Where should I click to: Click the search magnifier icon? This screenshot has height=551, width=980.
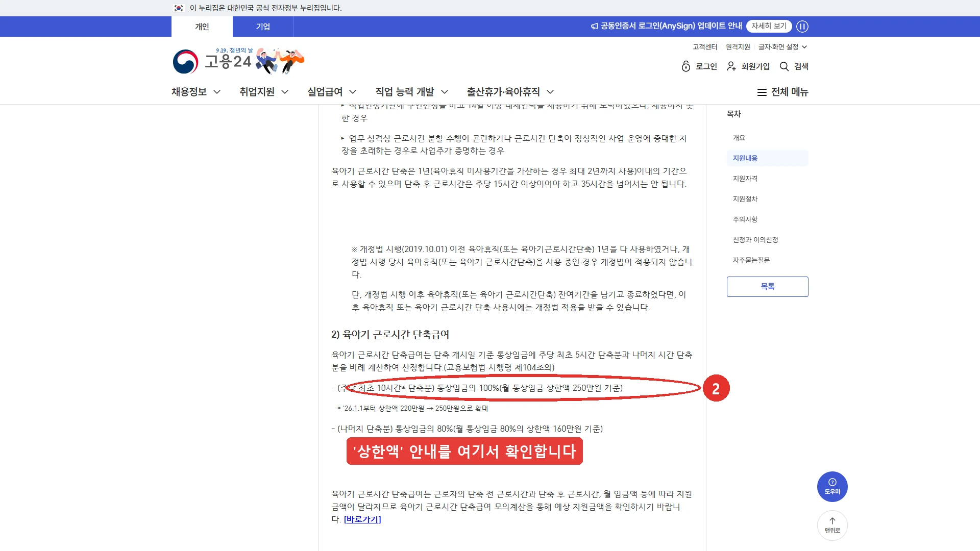[784, 66]
